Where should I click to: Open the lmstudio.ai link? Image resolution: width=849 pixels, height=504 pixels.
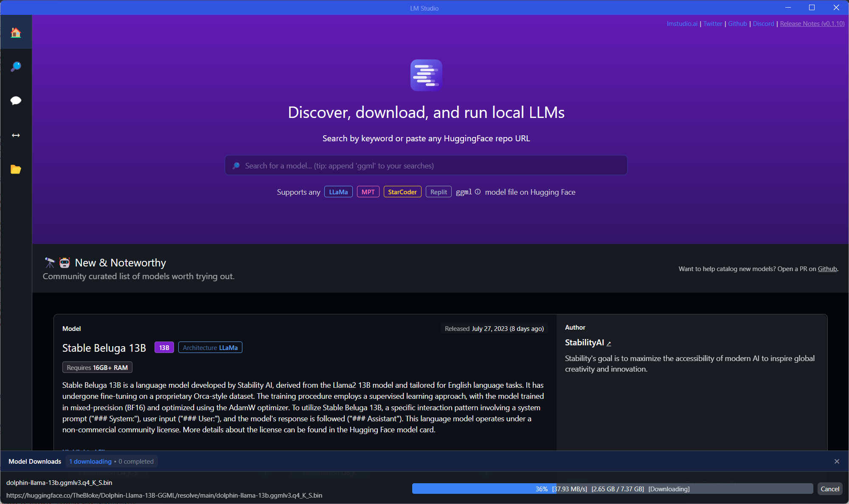click(x=682, y=24)
